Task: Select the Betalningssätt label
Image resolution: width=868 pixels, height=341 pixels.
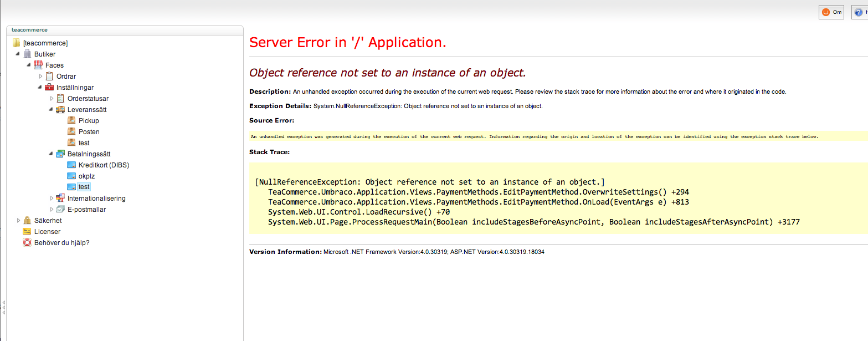Action: point(89,154)
